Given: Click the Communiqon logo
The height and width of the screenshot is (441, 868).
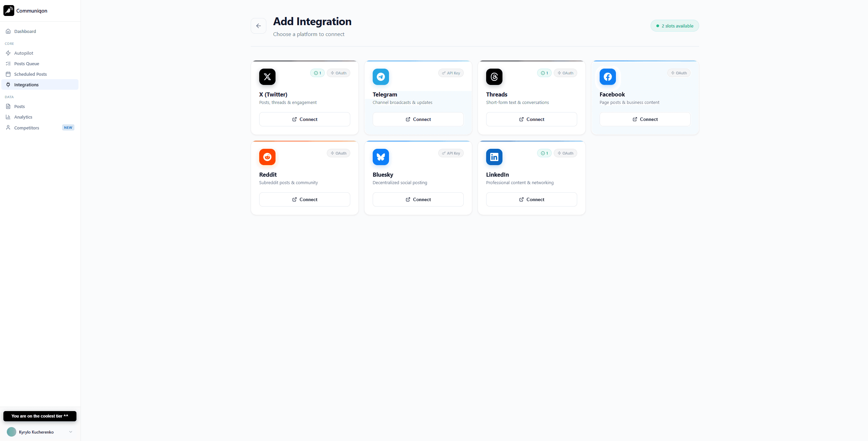Looking at the screenshot, I should coord(8,11).
